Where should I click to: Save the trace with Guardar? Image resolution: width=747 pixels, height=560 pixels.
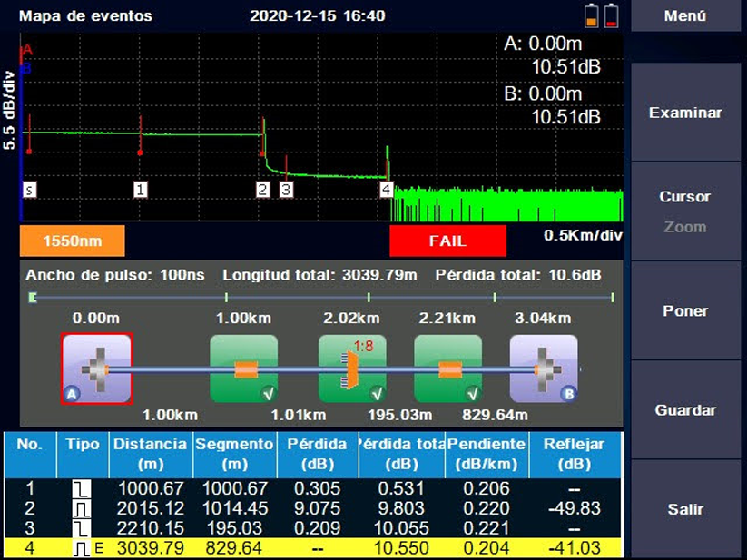(x=685, y=410)
